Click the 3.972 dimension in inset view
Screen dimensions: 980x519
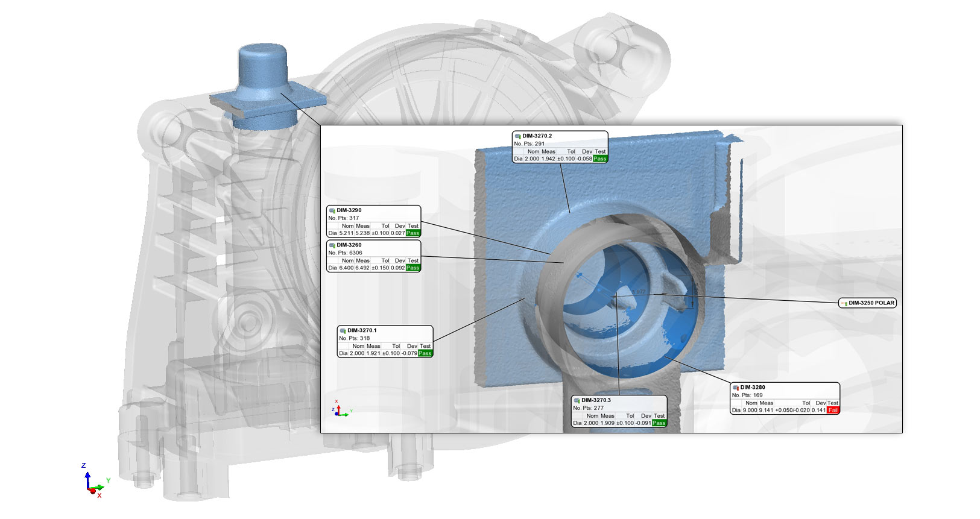[639, 292]
